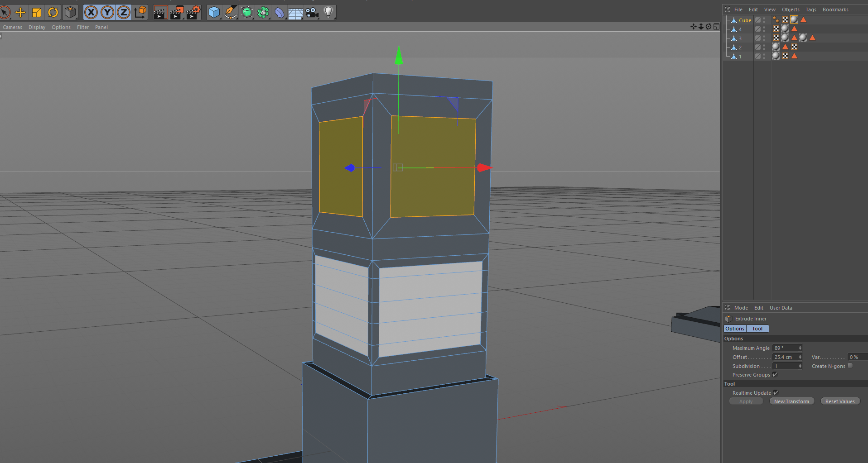
Task: Select the Scale tool
Action: tap(37, 12)
